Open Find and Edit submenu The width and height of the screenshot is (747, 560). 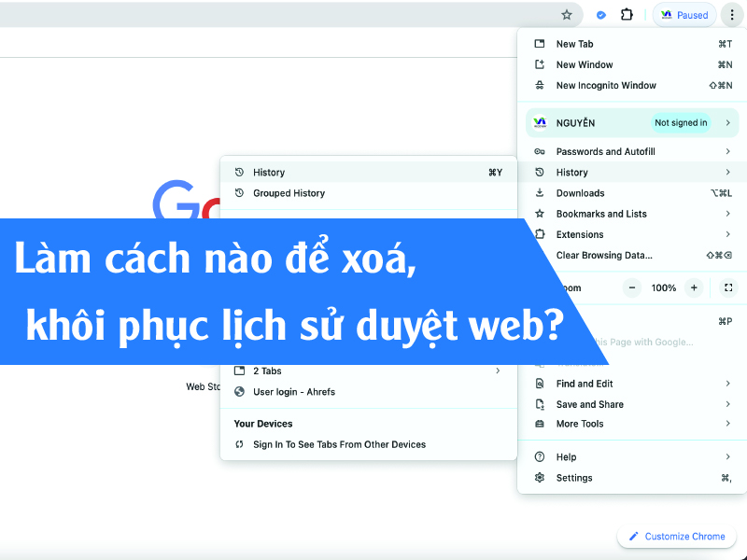632,384
